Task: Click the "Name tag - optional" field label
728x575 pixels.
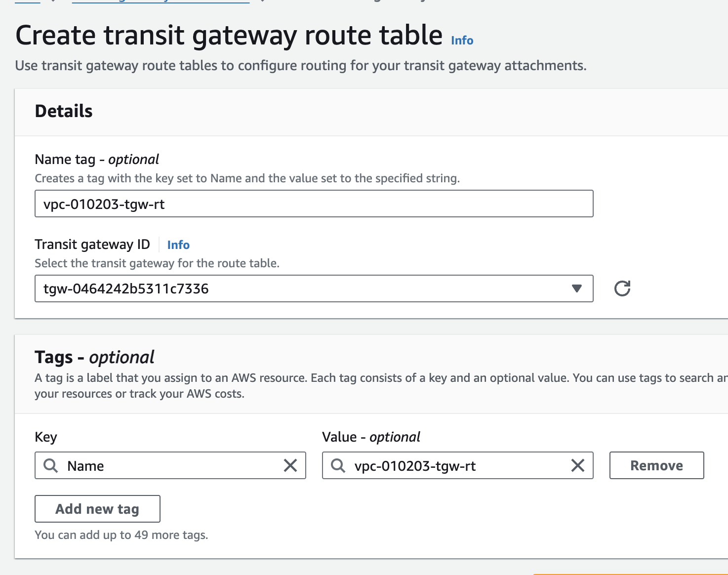Action: click(97, 160)
